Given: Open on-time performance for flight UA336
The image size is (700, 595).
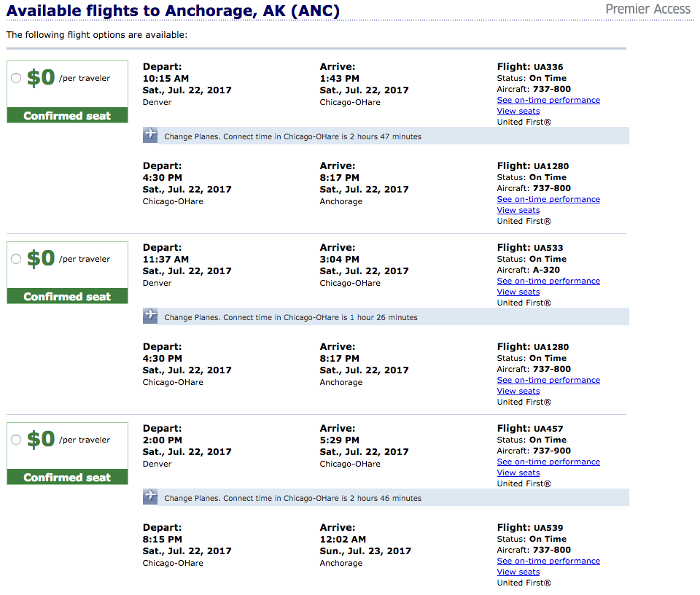Looking at the screenshot, I should [548, 100].
